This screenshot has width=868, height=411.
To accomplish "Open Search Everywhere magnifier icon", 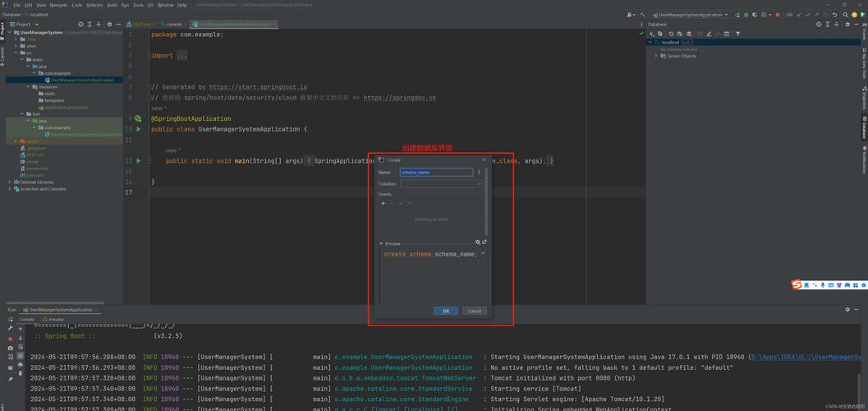I will 845,15.
